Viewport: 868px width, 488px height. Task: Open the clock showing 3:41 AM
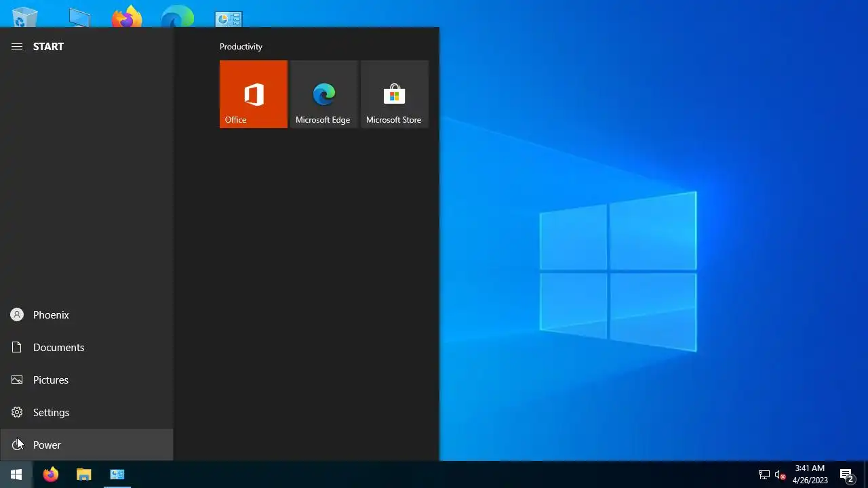[x=810, y=474]
